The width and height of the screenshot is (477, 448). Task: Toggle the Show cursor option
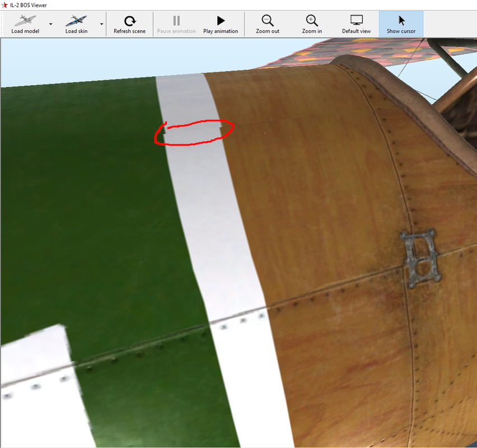(401, 24)
